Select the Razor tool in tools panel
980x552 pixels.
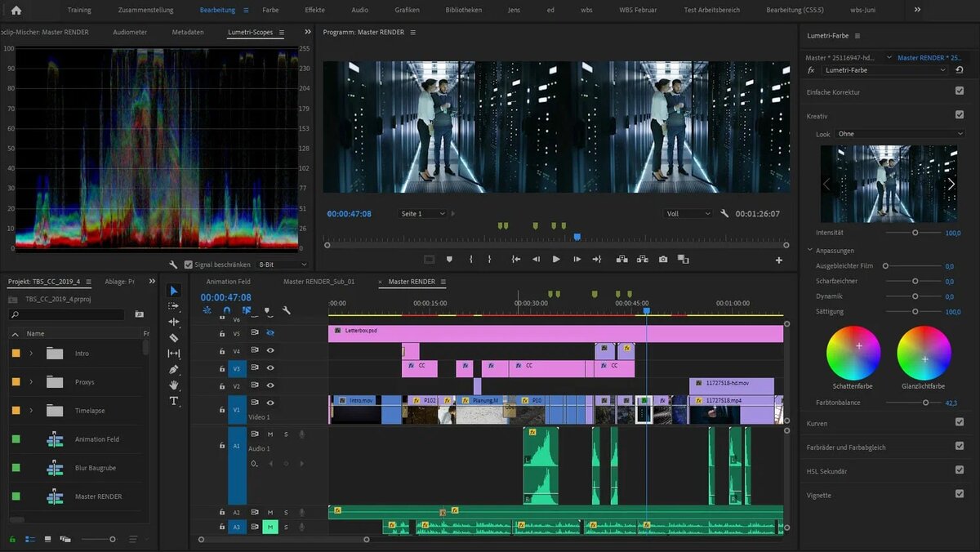[173, 337]
